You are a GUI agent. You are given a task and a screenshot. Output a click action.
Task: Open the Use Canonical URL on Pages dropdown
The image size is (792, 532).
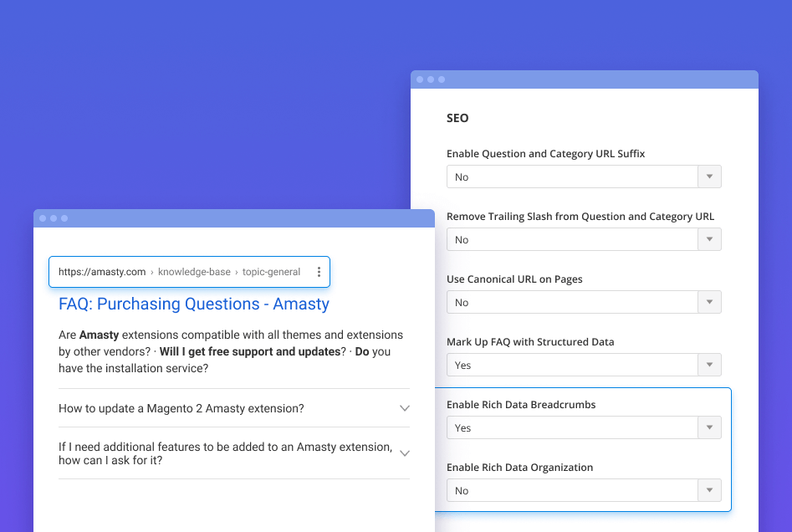tap(573, 303)
